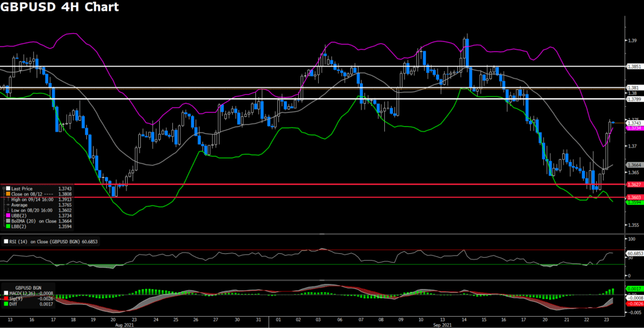Click the 1.3808 value in legend
644x328 pixels.
point(65,194)
